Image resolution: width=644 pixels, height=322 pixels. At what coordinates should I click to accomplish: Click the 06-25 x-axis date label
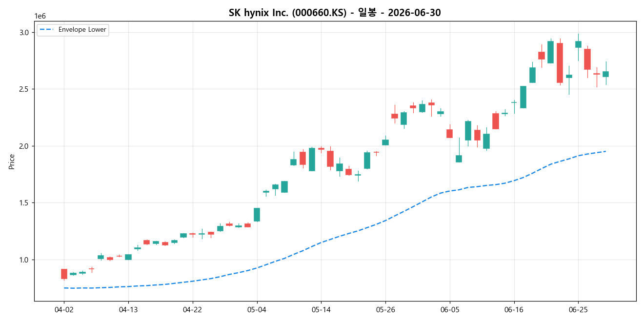(x=578, y=310)
